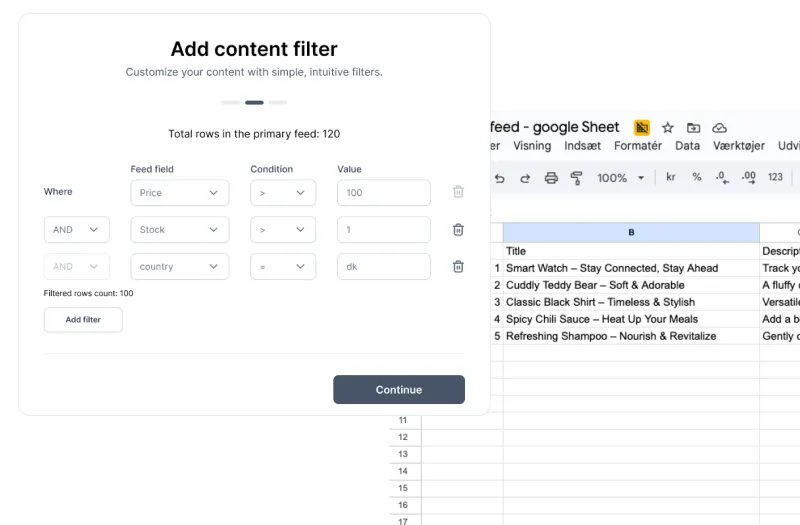Format as currency with kr button
The width and height of the screenshot is (800, 525).
671,177
